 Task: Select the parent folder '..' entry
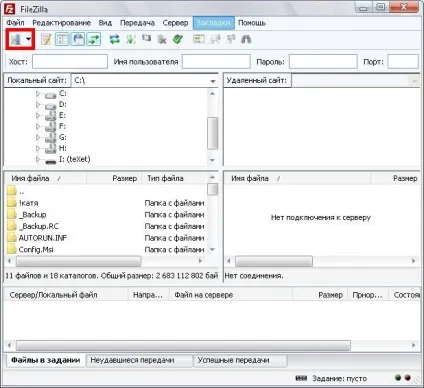click(x=21, y=192)
